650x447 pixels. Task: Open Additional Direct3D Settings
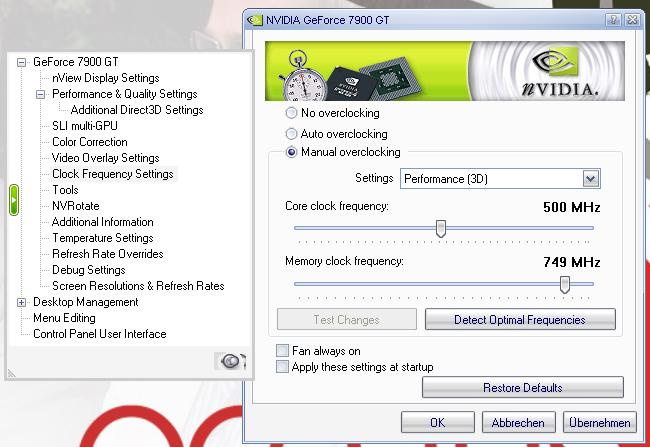tap(137, 110)
